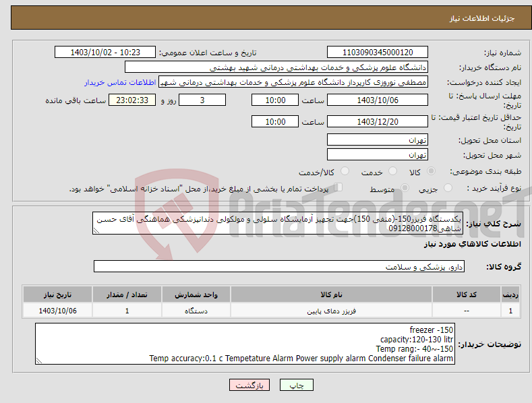Click the تاریخ نیاز column header
The height and width of the screenshot is (403, 532).
[57, 294]
